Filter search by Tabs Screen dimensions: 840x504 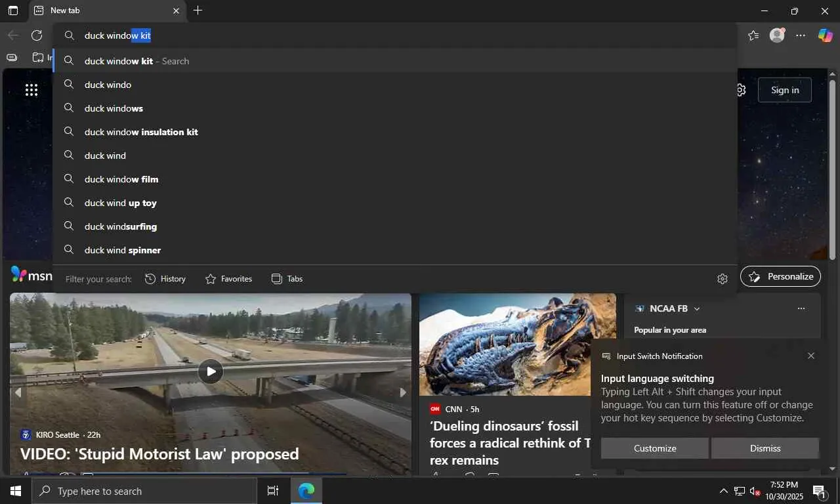287,279
